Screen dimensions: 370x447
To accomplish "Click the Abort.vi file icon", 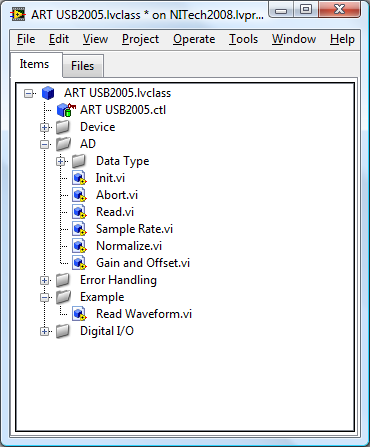I will pyautogui.click(x=79, y=195).
